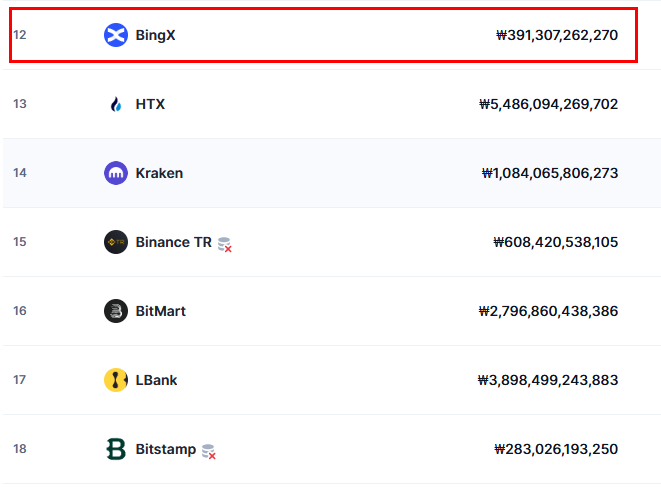Click rank number 14
Screen dimensions: 661x495
click(20, 173)
